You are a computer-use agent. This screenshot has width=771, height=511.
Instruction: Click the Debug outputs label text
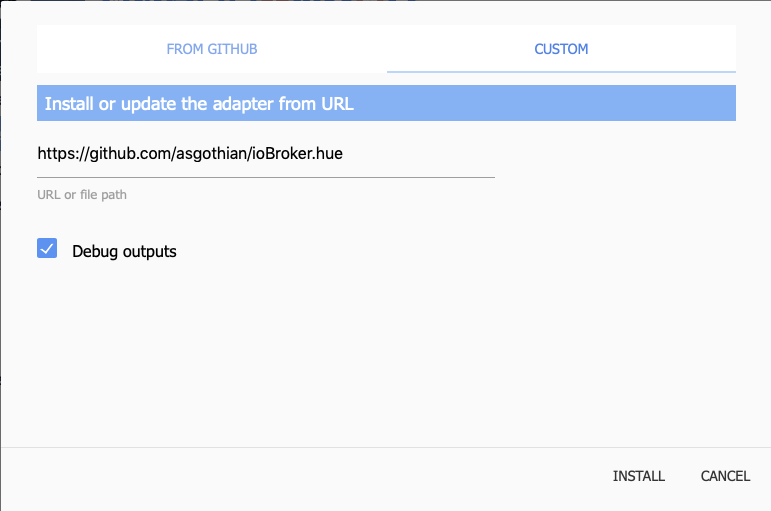click(124, 251)
